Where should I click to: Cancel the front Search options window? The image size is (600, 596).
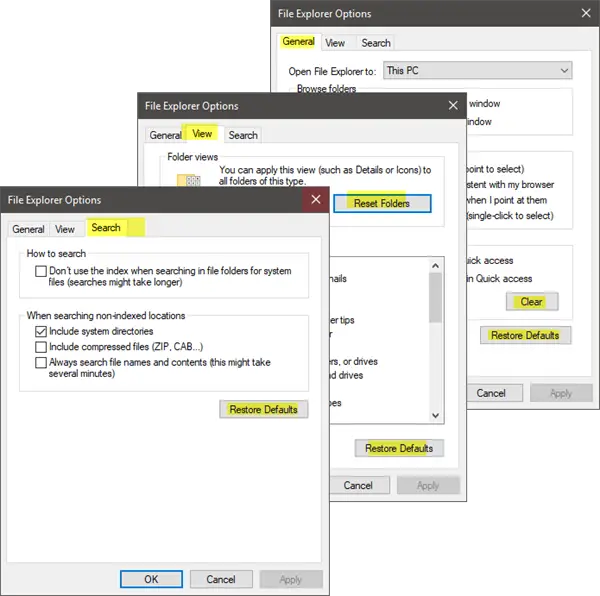click(x=221, y=579)
